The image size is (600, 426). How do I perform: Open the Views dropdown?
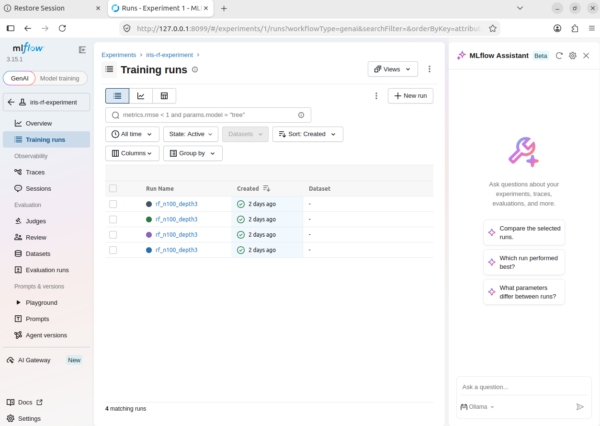pyautogui.click(x=393, y=69)
